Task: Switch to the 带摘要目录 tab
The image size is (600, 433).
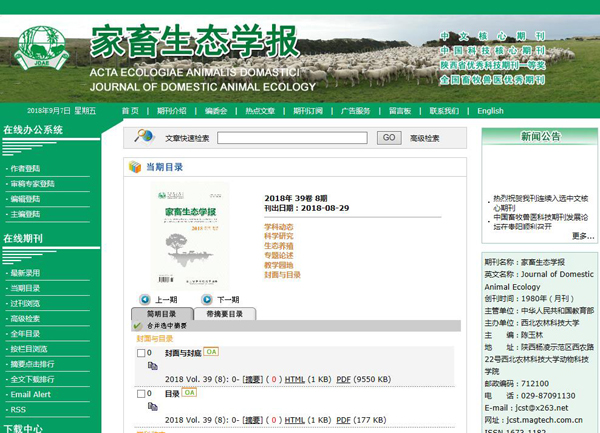Action: [x=225, y=313]
